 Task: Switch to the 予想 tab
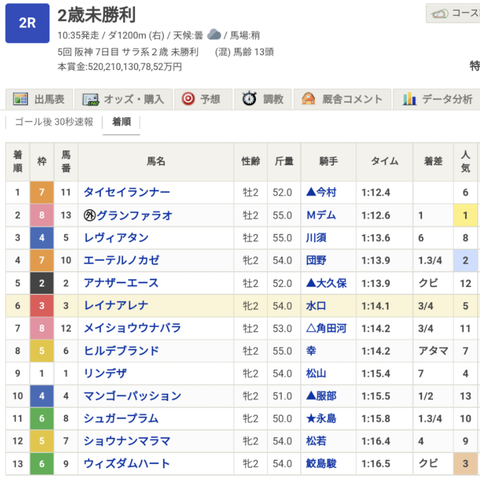point(203,99)
